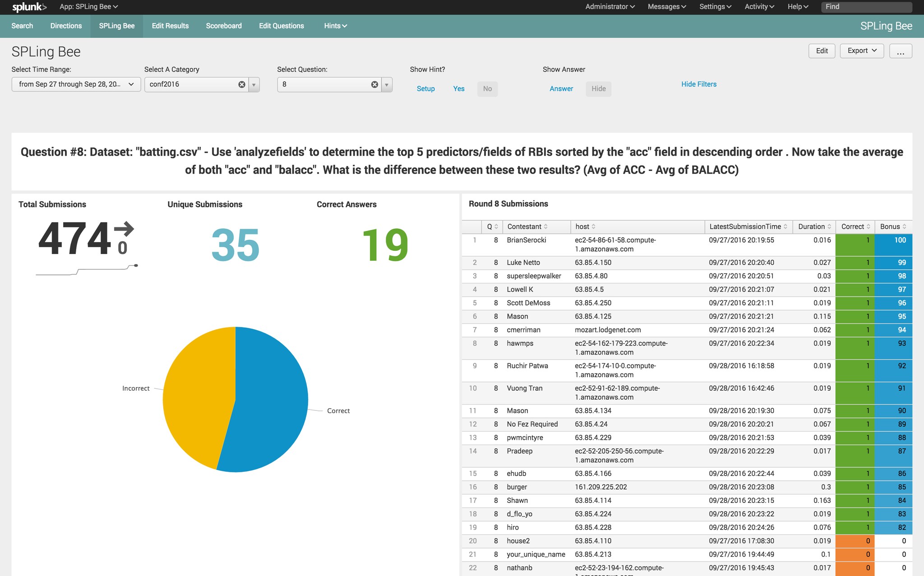Screen dimensions: 924x576
Task: Expand the category dropdown arrow
Action: 254,84
